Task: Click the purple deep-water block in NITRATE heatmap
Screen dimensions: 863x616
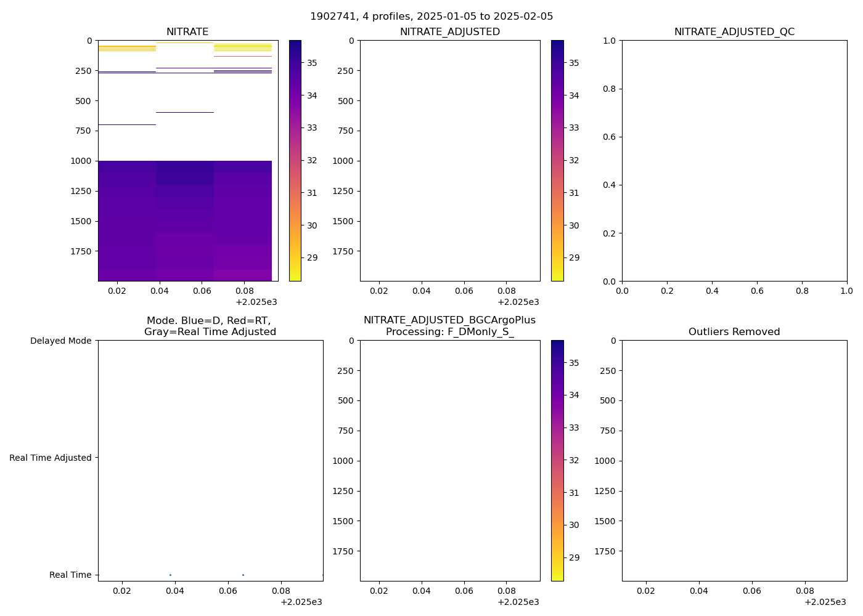Action: tap(185, 222)
